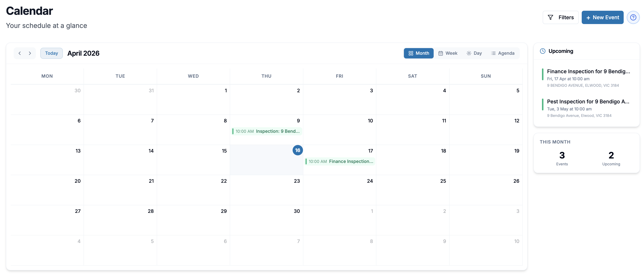Screen dimensions: 644x280
Task: Go to next month using right chevron
Action: click(x=30, y=53)
